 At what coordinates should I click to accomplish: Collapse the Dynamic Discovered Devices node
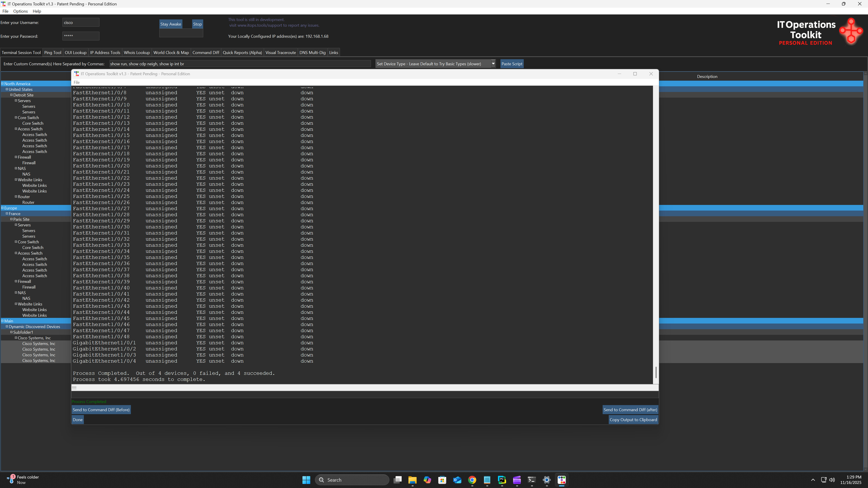(x=7, y=326)
